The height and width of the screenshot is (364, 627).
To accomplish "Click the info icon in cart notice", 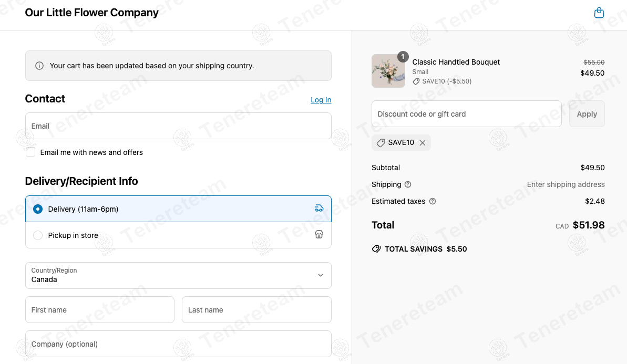I will [x=39, y=66].
